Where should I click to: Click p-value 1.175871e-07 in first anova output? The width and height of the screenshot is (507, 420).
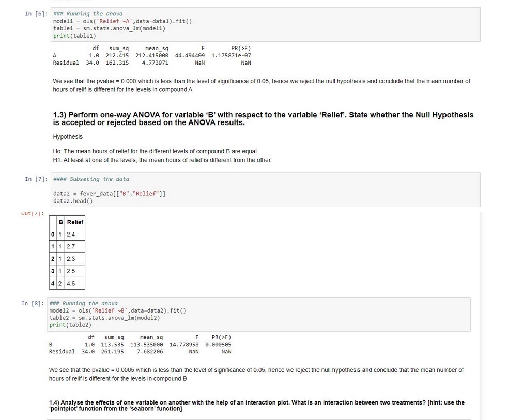231,56
